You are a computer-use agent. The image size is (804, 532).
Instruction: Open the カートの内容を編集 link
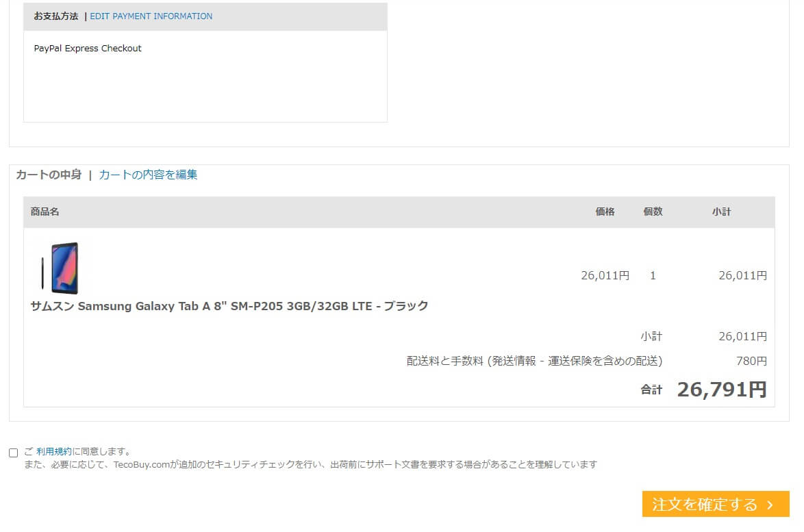pos(148,175)
